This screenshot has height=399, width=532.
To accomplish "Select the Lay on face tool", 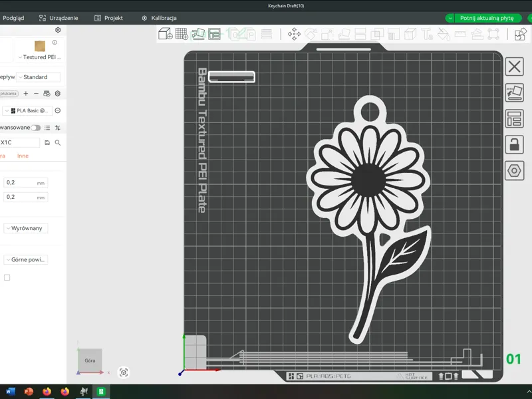I will 344,34.
